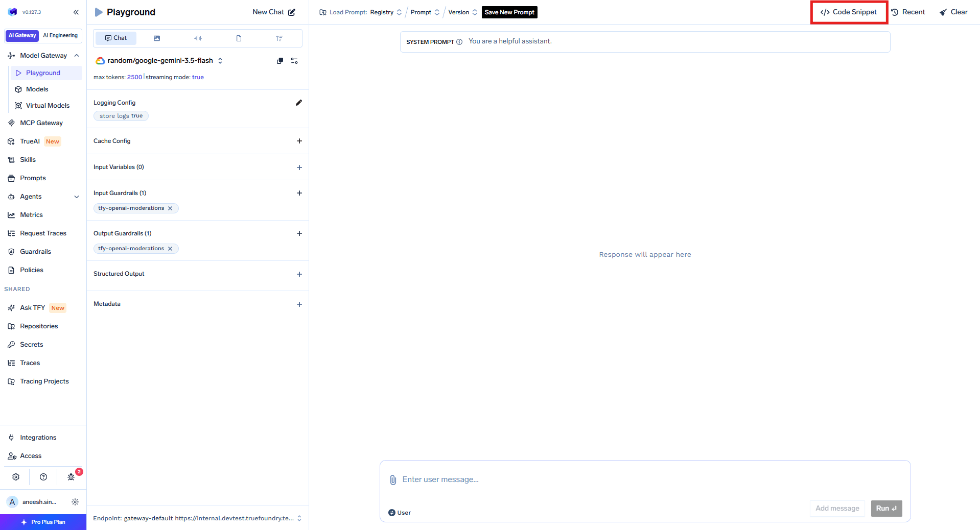Select the audio waveform mode tab icon

pyautogui.click(x=198, y=38)
